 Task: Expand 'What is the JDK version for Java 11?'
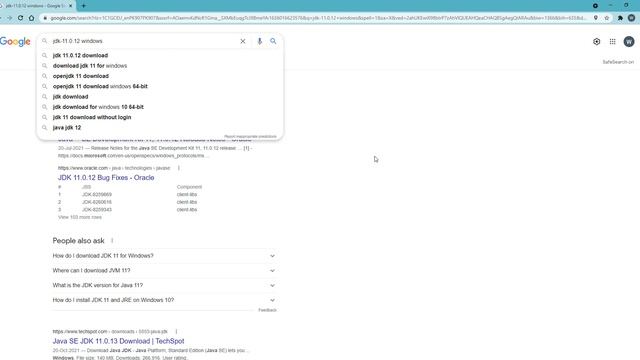[164, 285]
